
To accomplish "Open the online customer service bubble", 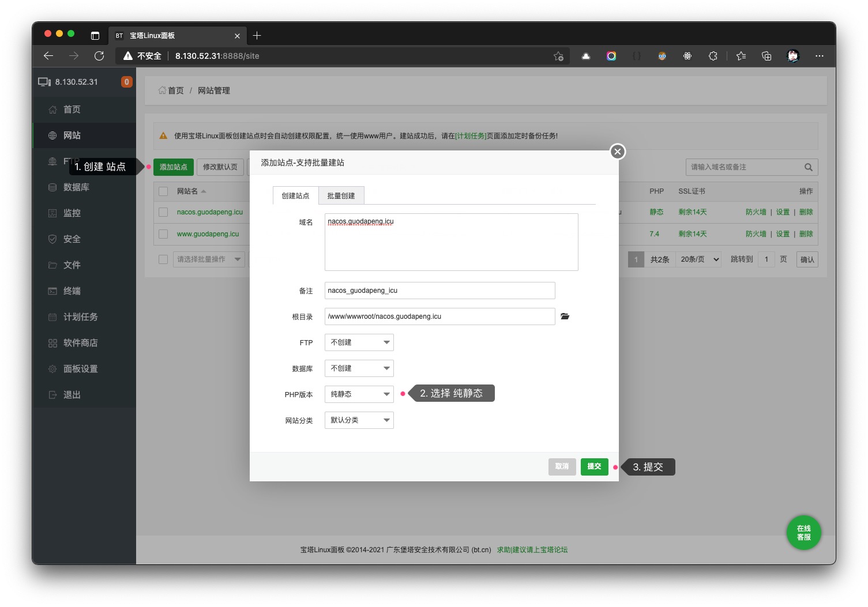I will tap(803, 533).
